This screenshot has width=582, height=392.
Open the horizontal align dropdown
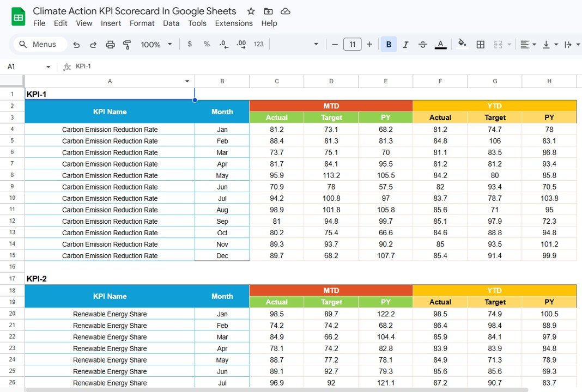coord(528,44)
